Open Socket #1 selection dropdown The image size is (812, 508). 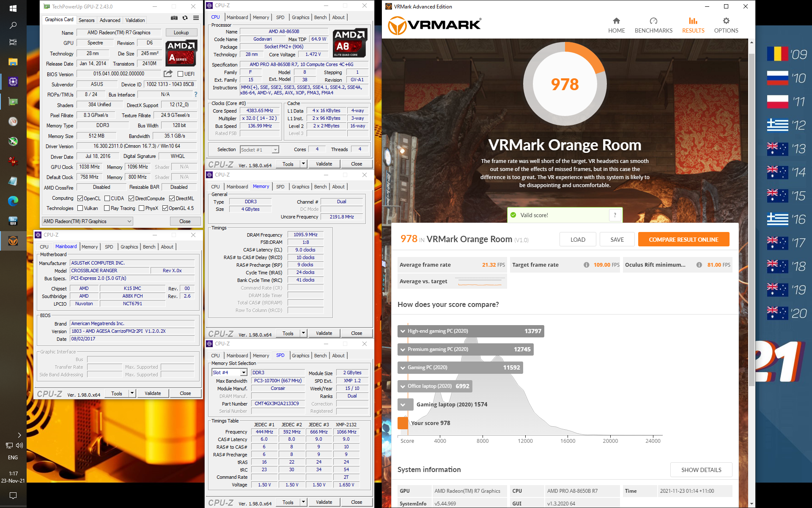pyautogui.click(x=259, y=150)
